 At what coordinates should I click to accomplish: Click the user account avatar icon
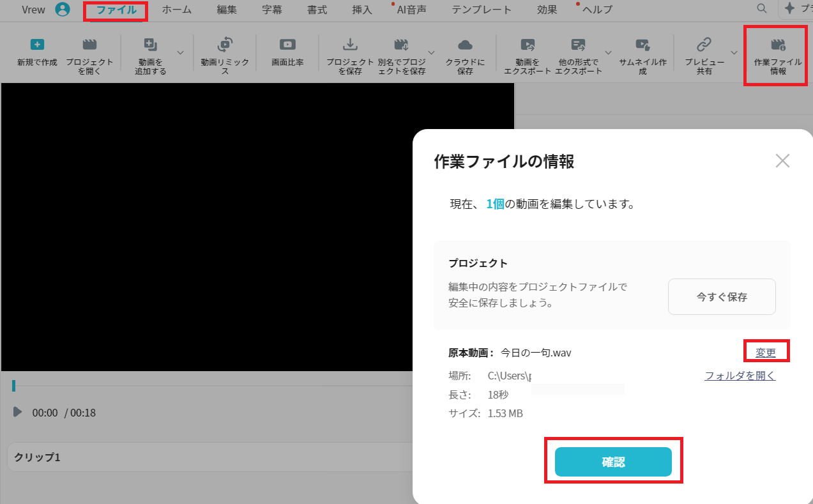tap(62, 10)
